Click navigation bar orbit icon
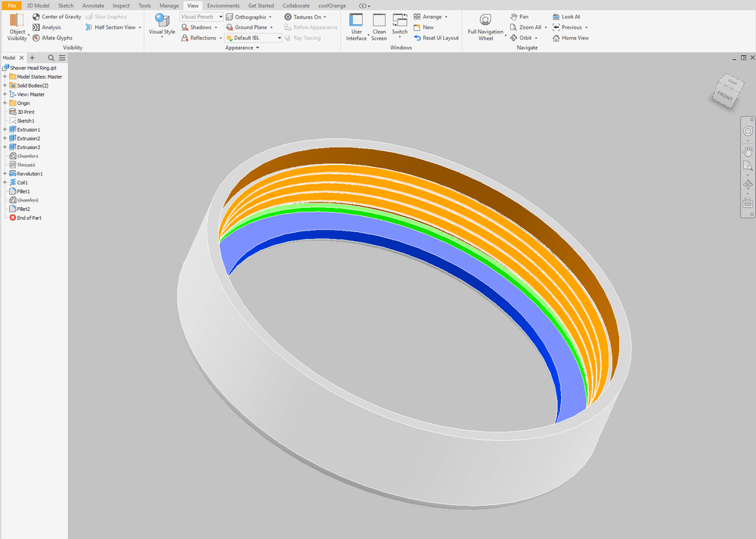The width and height of the screenshot is (756, 539). 748,184
